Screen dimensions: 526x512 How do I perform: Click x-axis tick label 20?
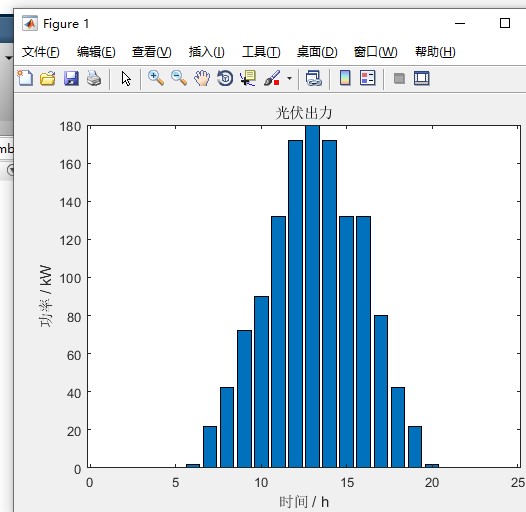432,482
